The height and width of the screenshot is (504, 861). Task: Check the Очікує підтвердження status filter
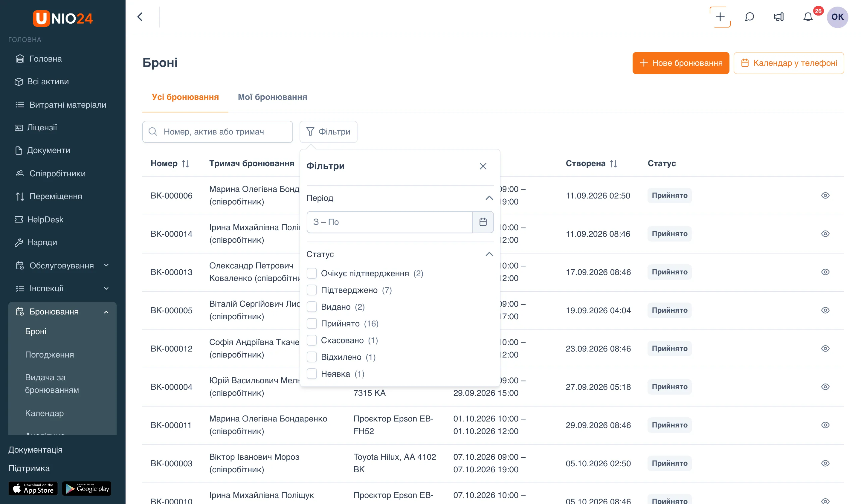[312, 273]
